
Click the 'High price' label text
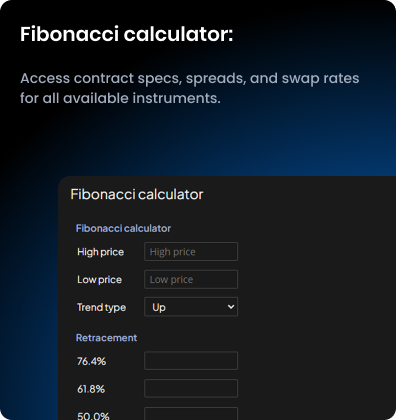(100, 252)
